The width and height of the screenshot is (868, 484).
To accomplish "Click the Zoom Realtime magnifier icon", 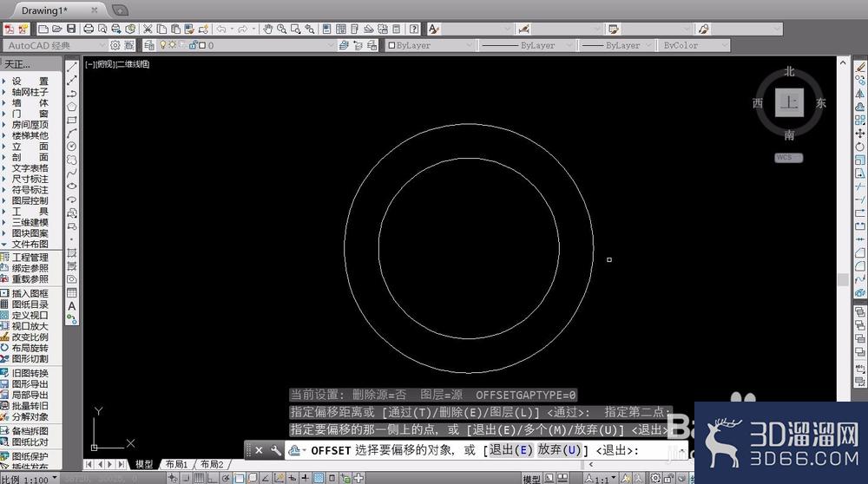I will point(282,29).
